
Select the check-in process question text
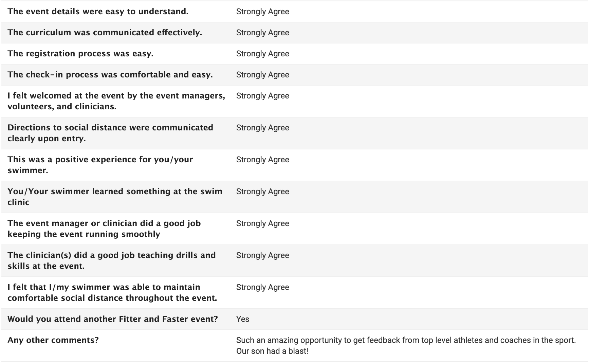pyautogui.click(x=110, y=75)
